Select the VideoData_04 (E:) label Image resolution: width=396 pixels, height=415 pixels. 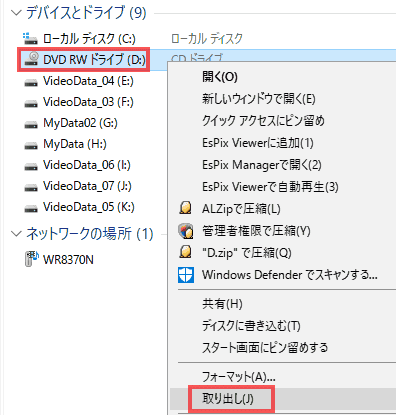pos(88,81)
